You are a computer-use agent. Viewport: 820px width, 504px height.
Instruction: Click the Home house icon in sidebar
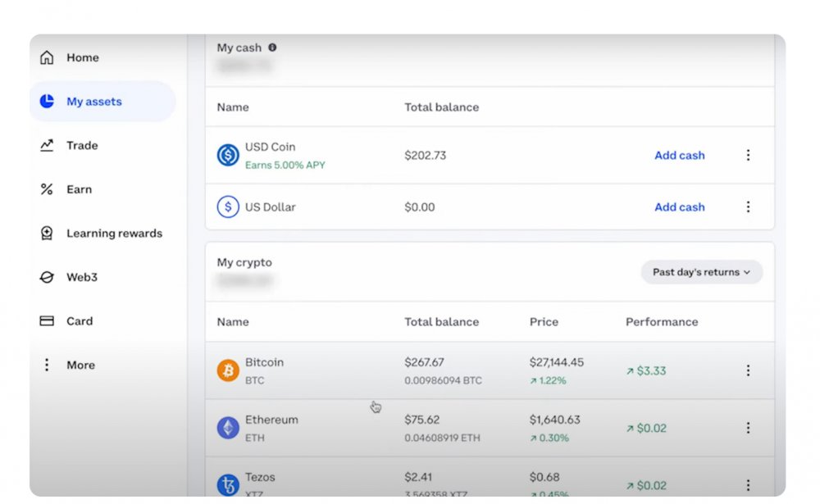click(47, 57)
